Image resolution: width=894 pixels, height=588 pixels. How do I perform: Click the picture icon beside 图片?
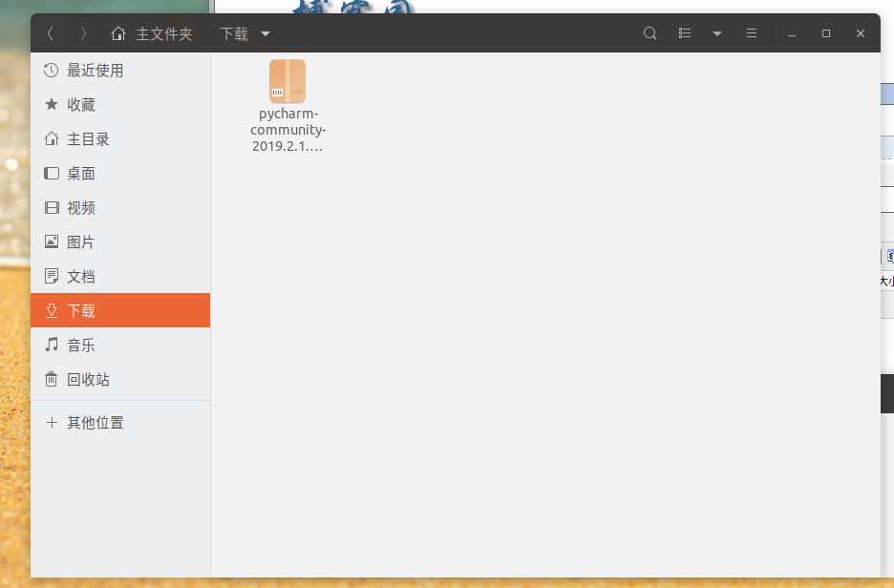click(x=52, y=241)
